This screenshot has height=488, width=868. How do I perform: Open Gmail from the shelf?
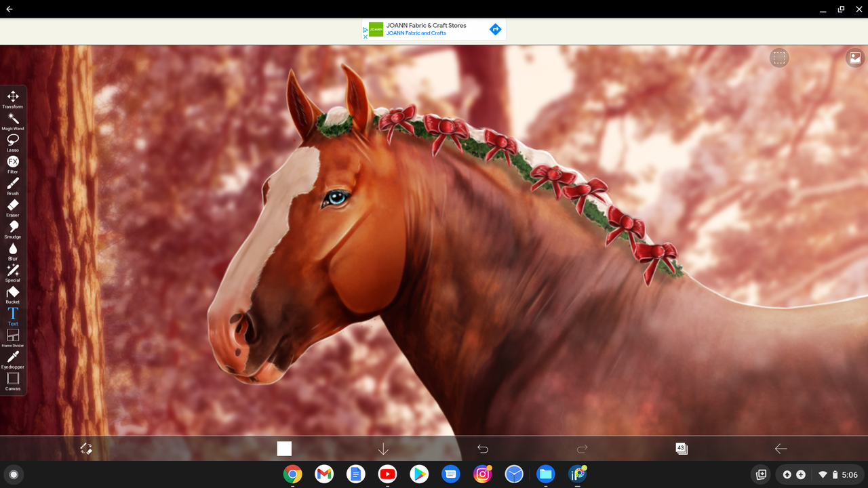[x=324, y=474]
